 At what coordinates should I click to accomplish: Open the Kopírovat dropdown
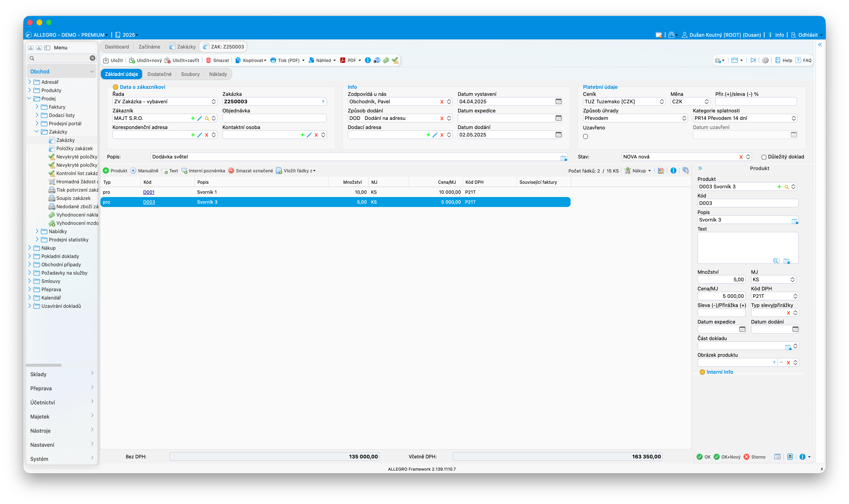click(251, 60)
